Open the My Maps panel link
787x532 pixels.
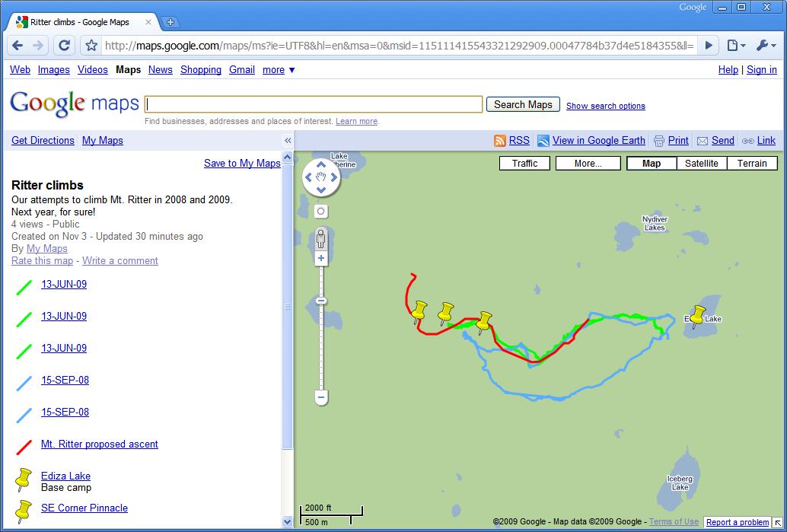(103, 141)
